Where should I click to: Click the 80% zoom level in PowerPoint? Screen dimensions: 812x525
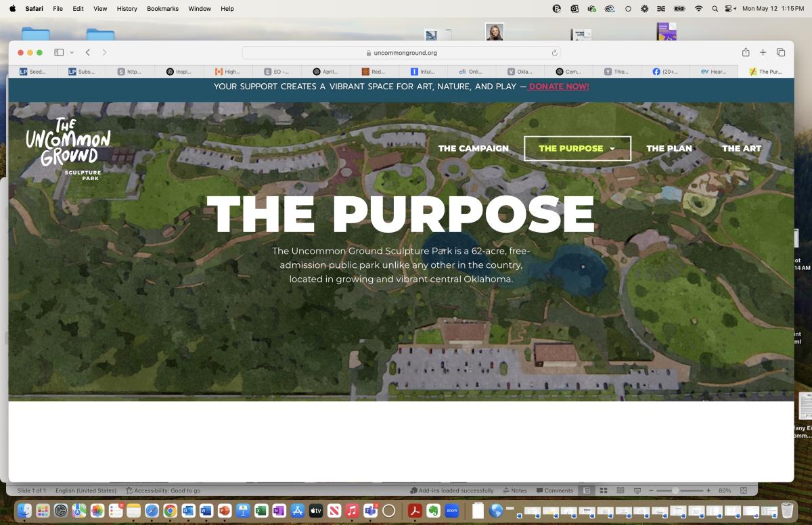tap(725, 490)
